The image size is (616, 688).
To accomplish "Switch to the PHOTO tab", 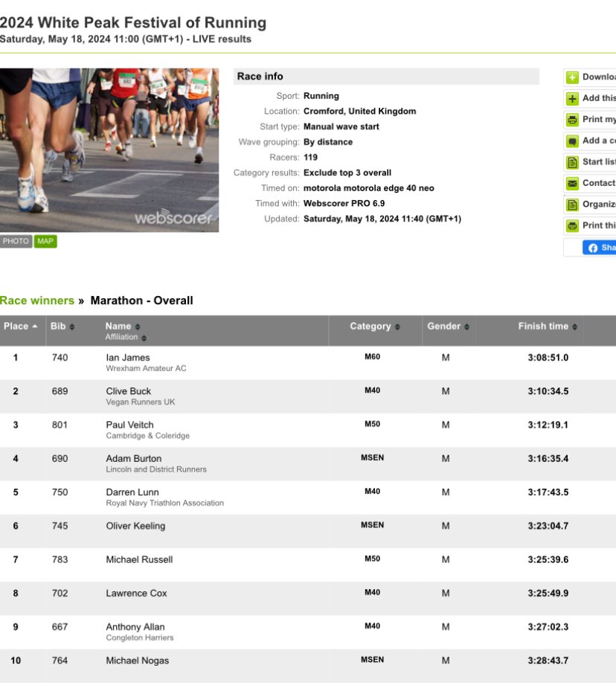I will pos(16,241).
